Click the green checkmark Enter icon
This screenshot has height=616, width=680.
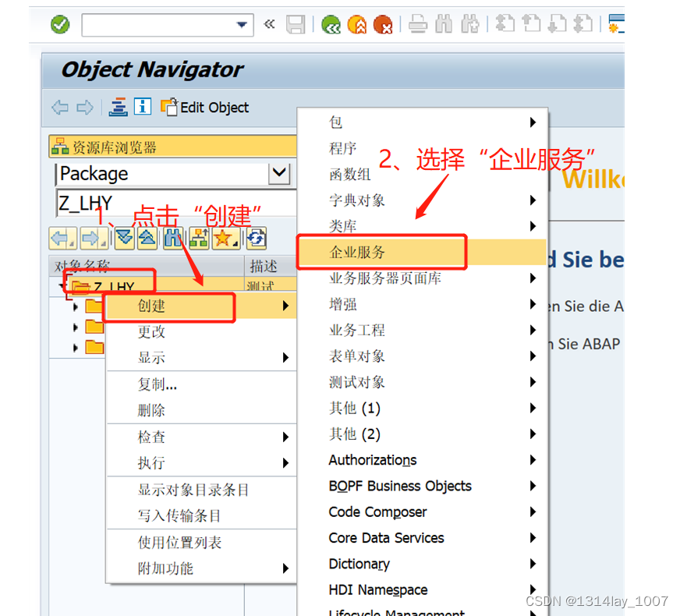(x=60, y=24)
